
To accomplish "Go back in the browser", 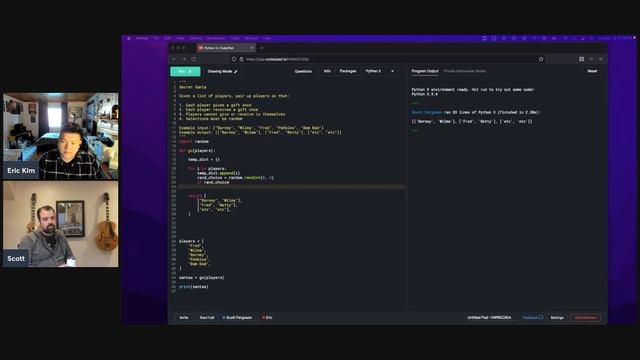I will coord(174,59).
